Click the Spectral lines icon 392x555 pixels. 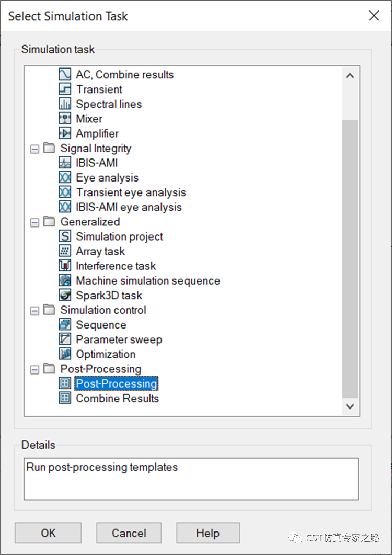click(x=65, y=104)
